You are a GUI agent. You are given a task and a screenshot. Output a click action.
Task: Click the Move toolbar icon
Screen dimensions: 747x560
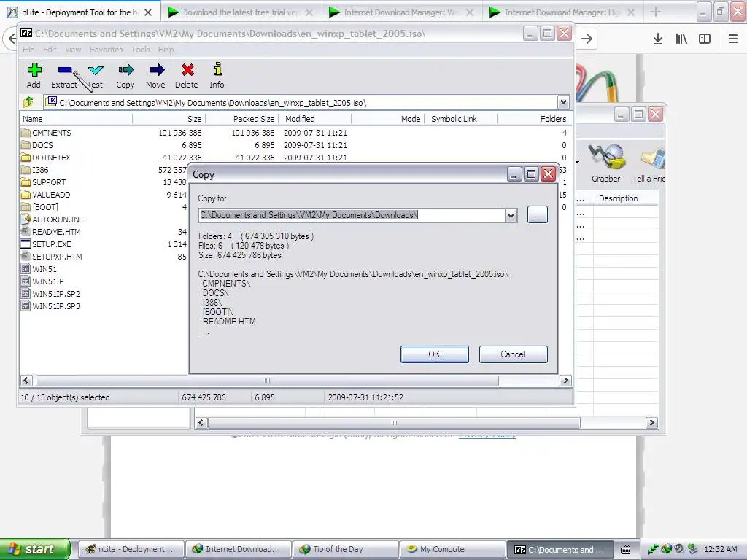pyautogui.click(x=156, y=71)
